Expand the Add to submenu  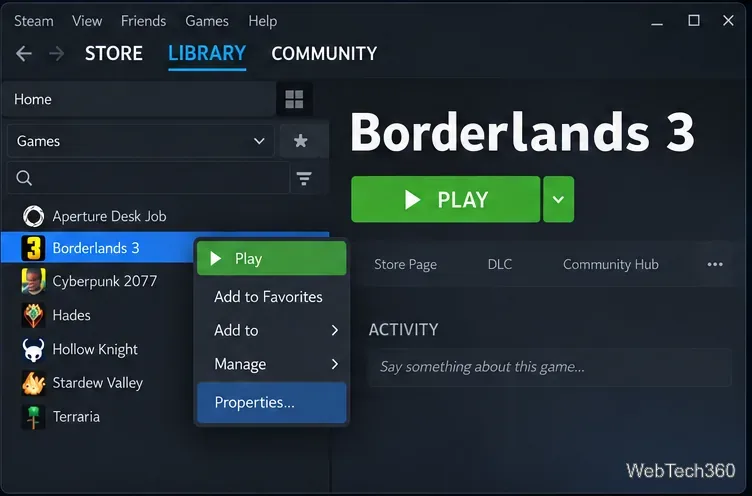272,330
